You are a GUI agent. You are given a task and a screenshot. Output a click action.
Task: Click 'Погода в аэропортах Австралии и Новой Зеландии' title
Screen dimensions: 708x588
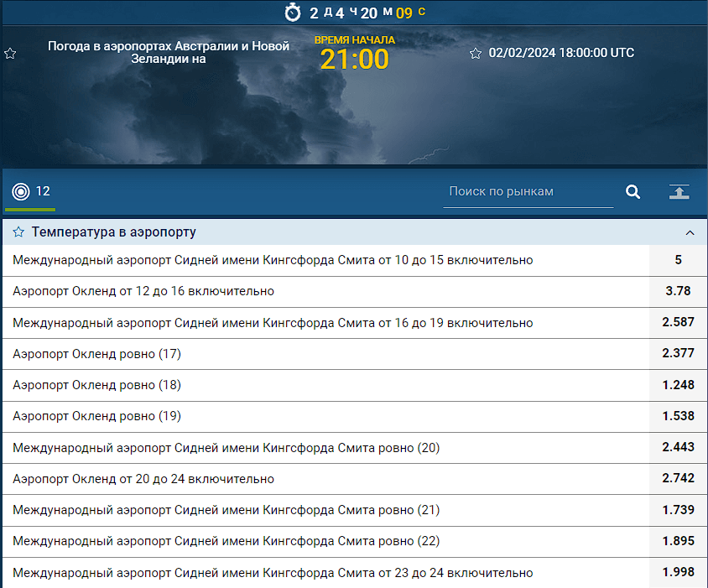click(169, 52)
